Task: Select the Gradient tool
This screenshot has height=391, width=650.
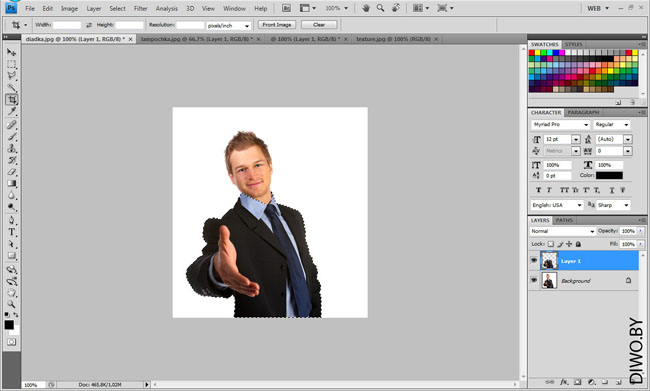Action: pos(12,184)
